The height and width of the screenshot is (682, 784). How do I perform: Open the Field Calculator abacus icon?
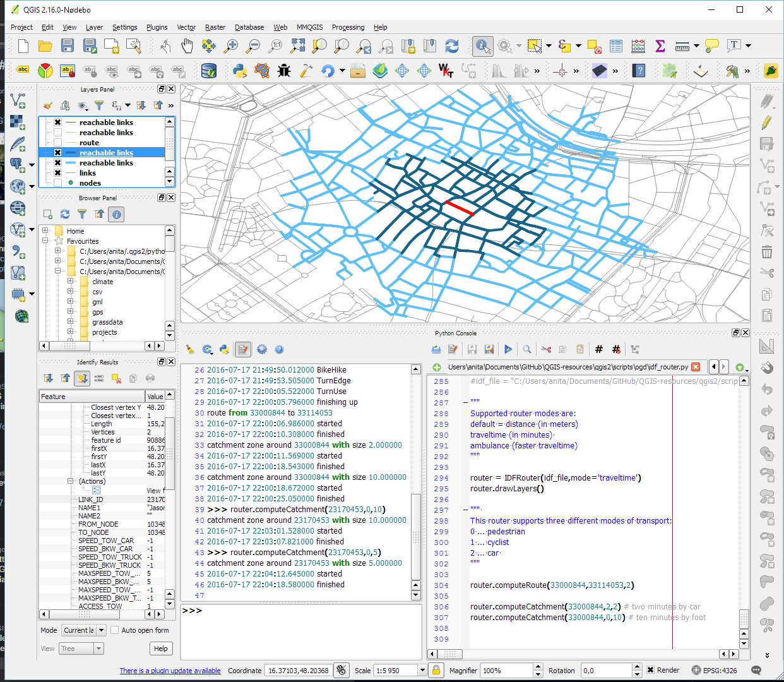[x=638, y=46]
